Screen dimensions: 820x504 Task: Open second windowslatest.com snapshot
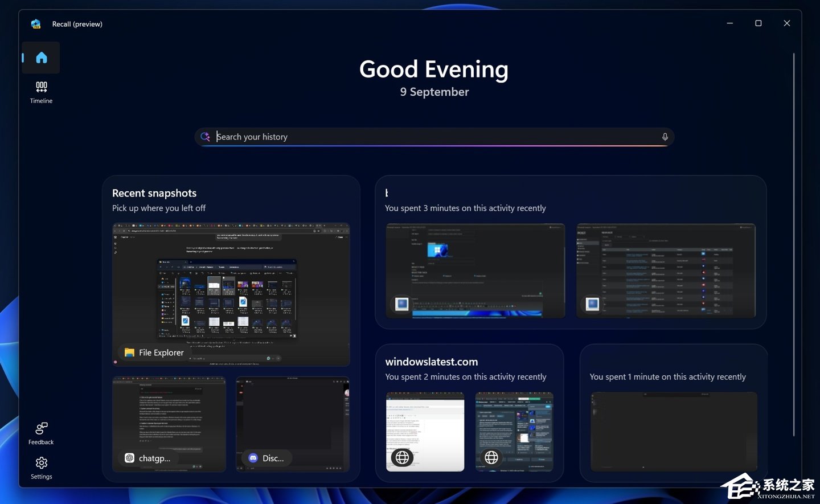[x=514, y=431]
